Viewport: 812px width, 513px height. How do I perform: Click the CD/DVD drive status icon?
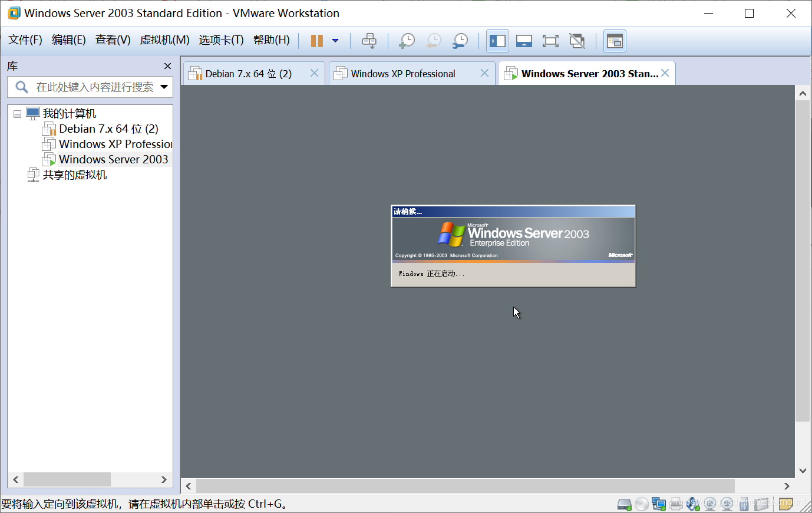pyautogui.click(x=642, y=504)
